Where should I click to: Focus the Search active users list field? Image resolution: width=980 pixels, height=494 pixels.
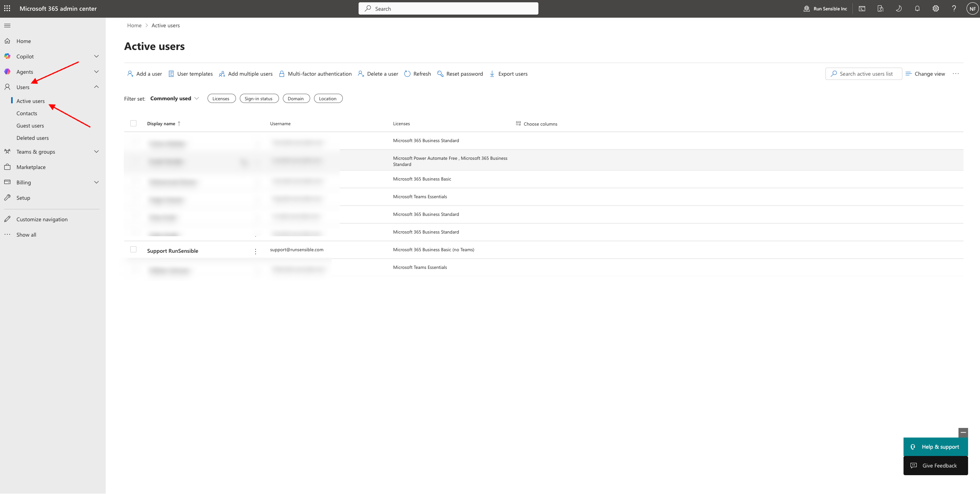tap(864, 74)
